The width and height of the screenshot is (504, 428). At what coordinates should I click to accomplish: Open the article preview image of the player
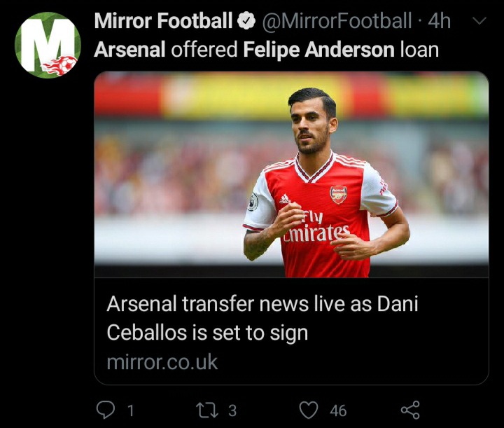tap(291, 174)
